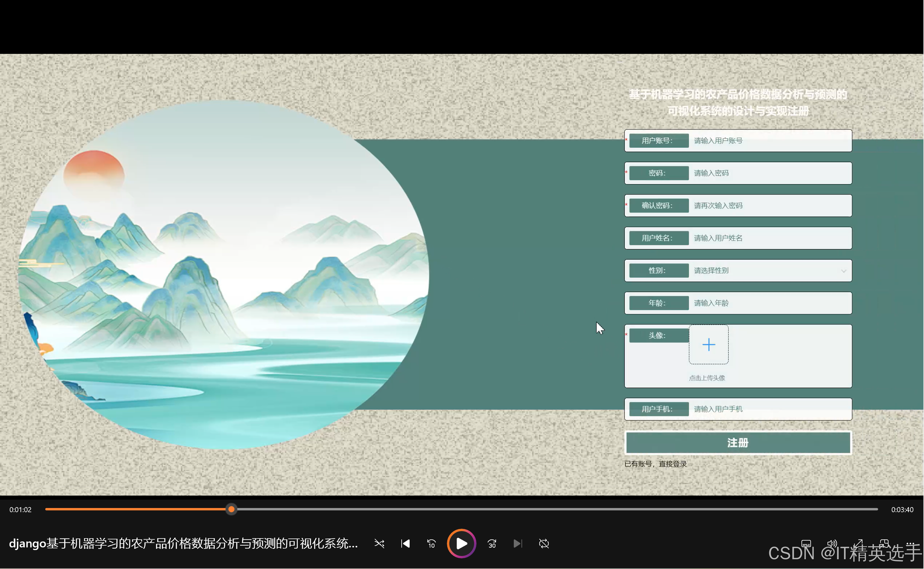Skip forward 30 seconds
This screenshot has width=924, height=569.
coord(492,544)
